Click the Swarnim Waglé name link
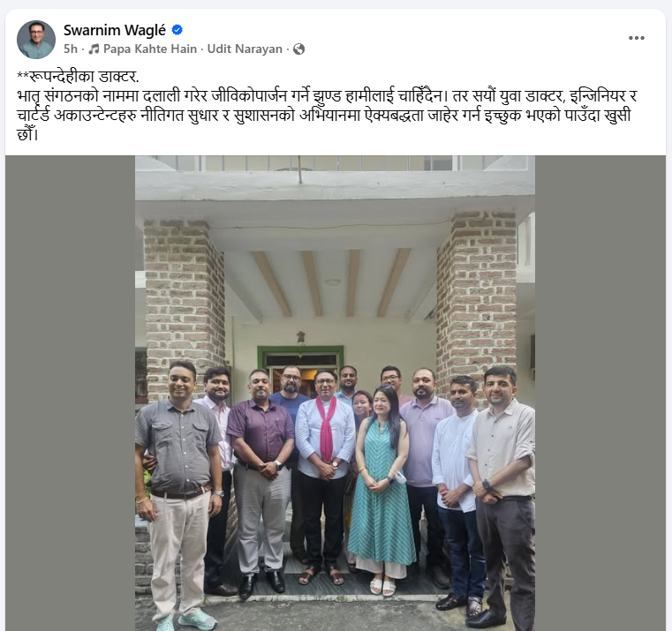 coord(115,30)
